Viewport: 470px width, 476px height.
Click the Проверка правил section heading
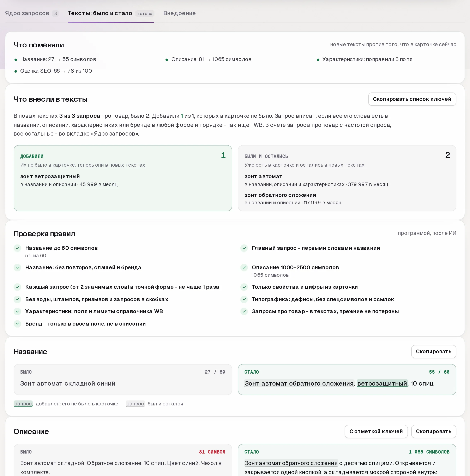pyautogui.click(x=44, y=234)
